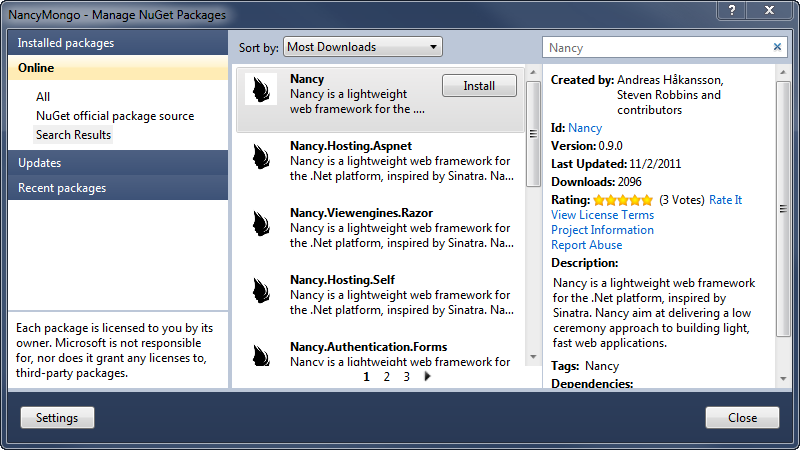The height and width of the screenshot is (450, 800).
Task: Expand the Updates section
Action: (x=118, y=163)
